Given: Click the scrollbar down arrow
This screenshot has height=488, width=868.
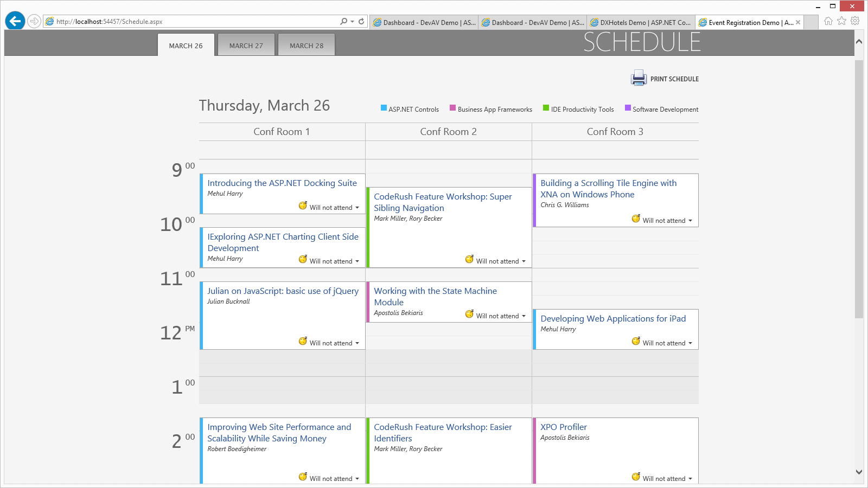Looking at the screenshot, I should (x=859, y=472).
